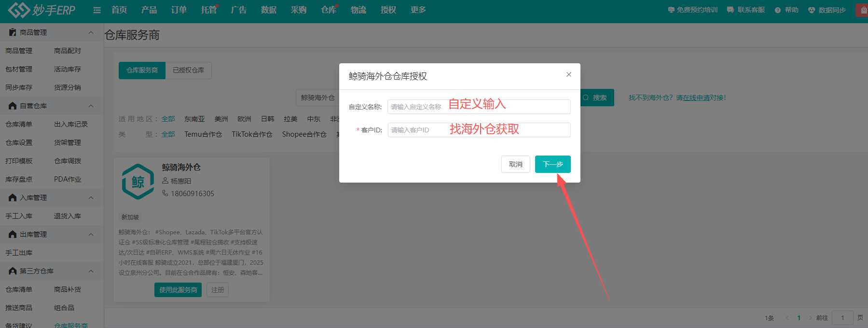The width and height of the screenshot is (868, 328).
Task: Collapse the 第三方仓库 sidebar section
Action: [x=91, y=271]
